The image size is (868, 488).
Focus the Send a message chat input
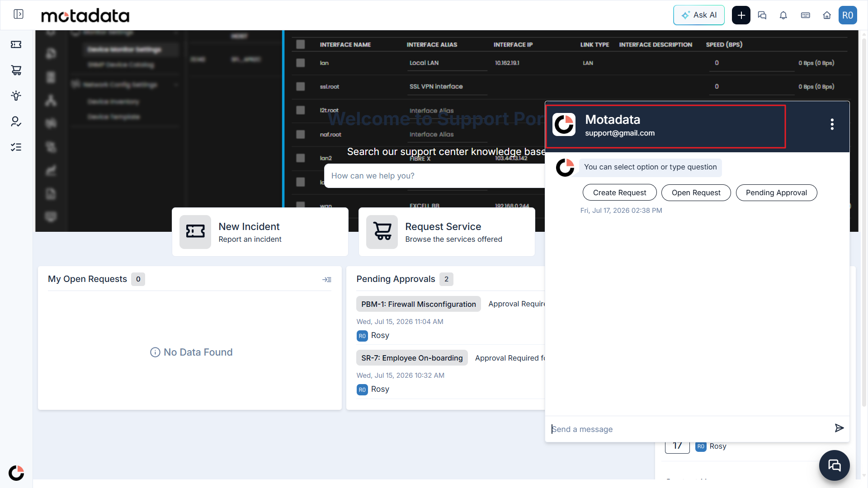tap(689, 429)
